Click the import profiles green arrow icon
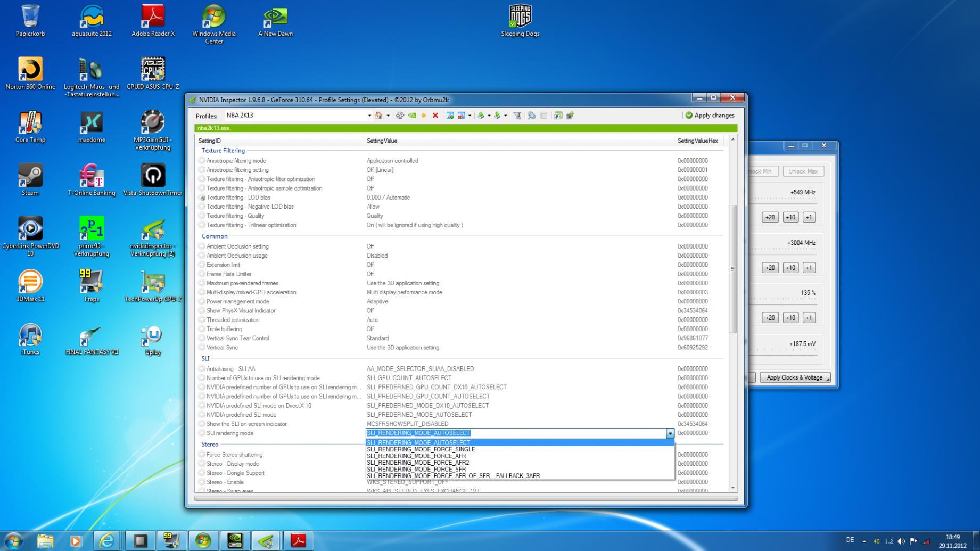Viewport: 980px width, 551px height. 497,116
